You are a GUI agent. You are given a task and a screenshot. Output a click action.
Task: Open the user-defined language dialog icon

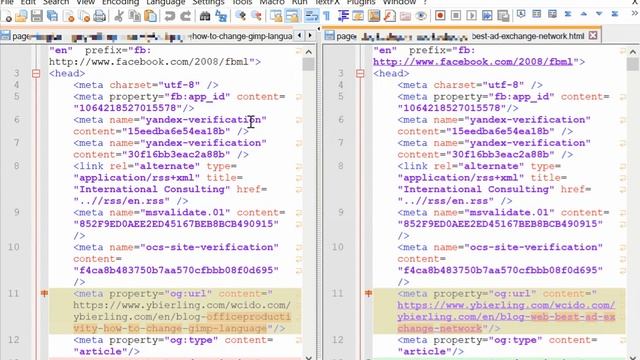click(358, 16)
